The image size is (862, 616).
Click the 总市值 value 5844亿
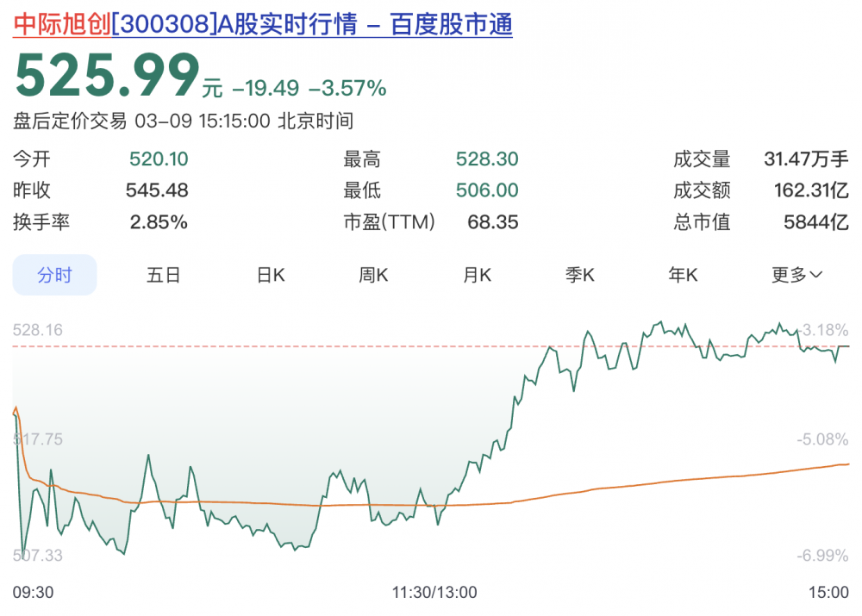[x=816, y=222]
